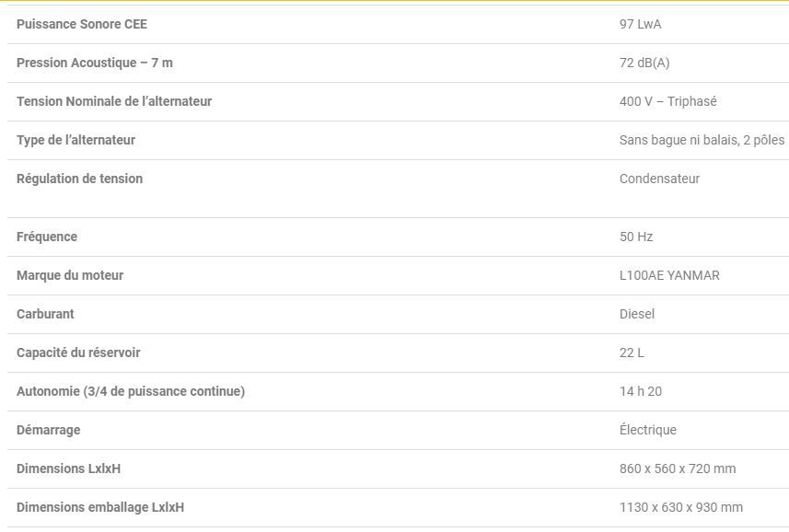Click the "Puissance Sonore CEE" row label
This screenshot has width=789, height=532.
click(81, 24)
